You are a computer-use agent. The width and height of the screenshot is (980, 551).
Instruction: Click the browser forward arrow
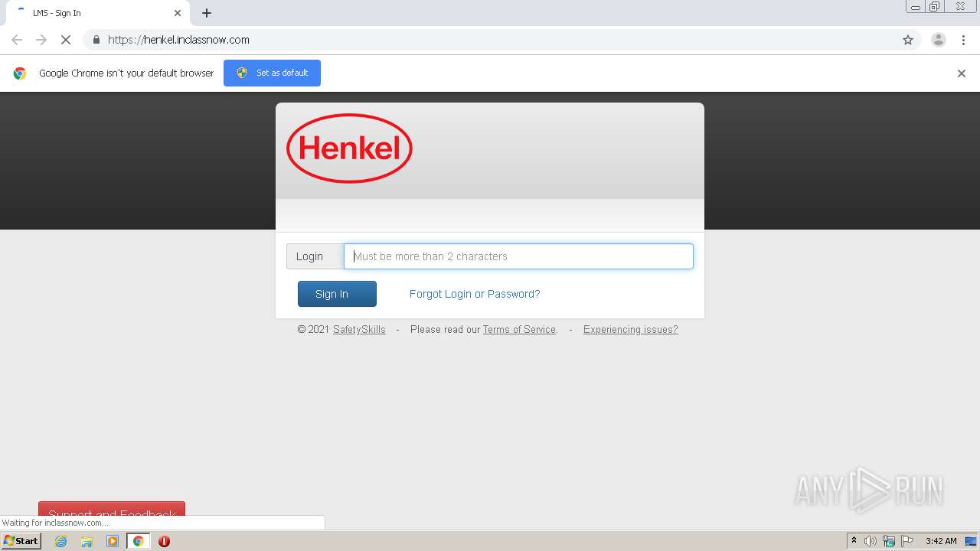41,40
